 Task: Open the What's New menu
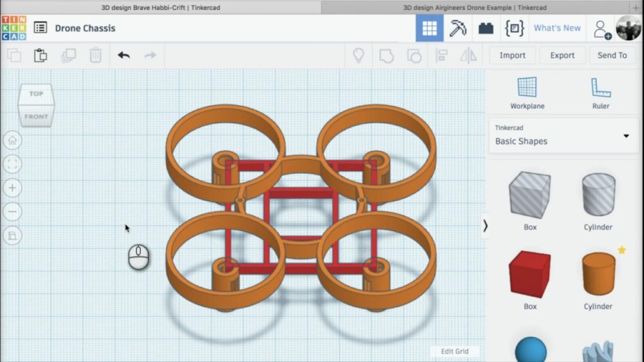point(557,28)
